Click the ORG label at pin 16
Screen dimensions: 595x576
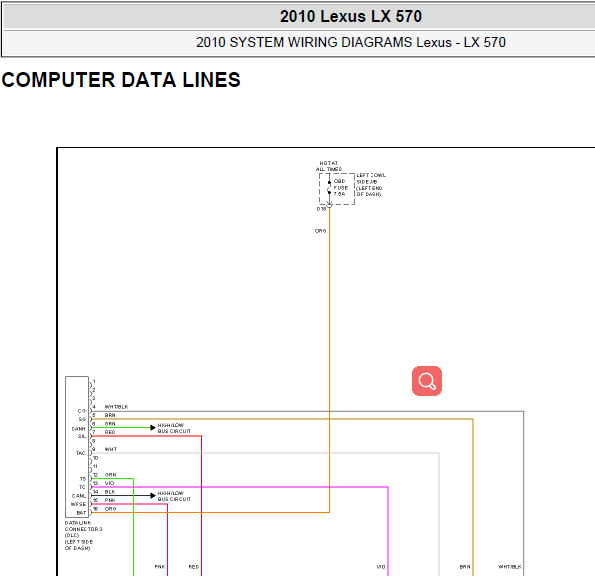(110, 509)
